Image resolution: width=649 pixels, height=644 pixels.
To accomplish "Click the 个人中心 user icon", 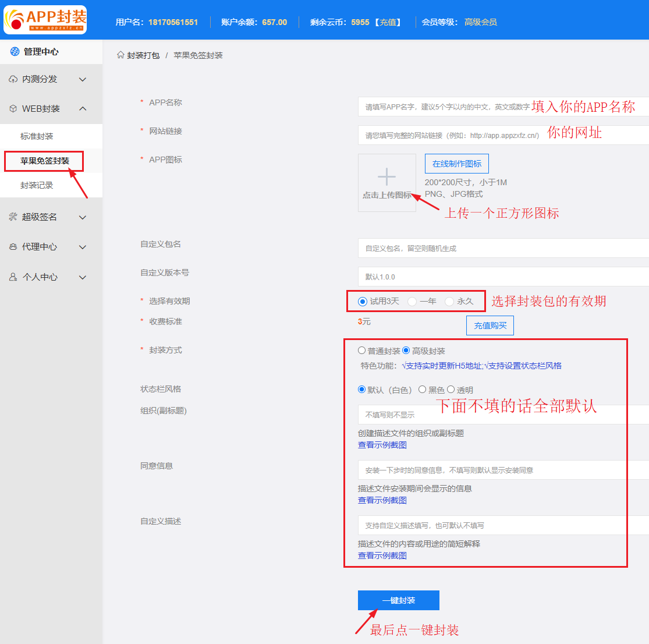I will click(x=13, y=277).
